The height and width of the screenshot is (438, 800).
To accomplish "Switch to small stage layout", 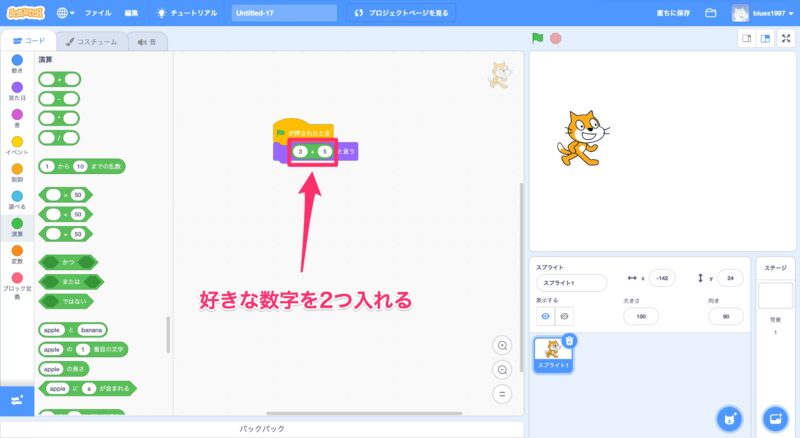I will tap(746, 39).
